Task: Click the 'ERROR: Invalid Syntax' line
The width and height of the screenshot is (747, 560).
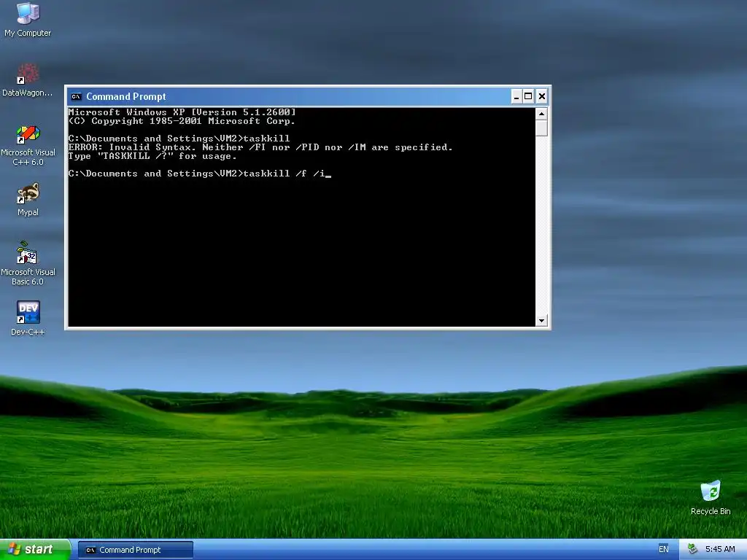Action: click(x=260, y=147)
